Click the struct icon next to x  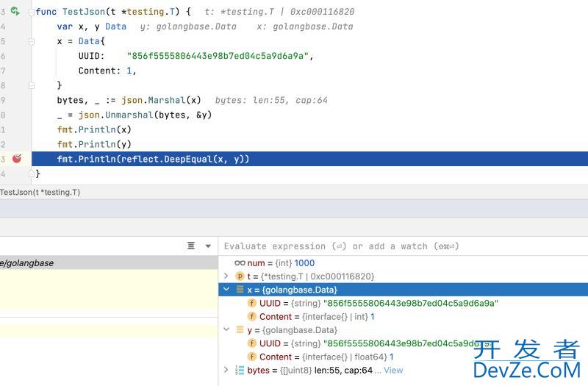(240, 289)
